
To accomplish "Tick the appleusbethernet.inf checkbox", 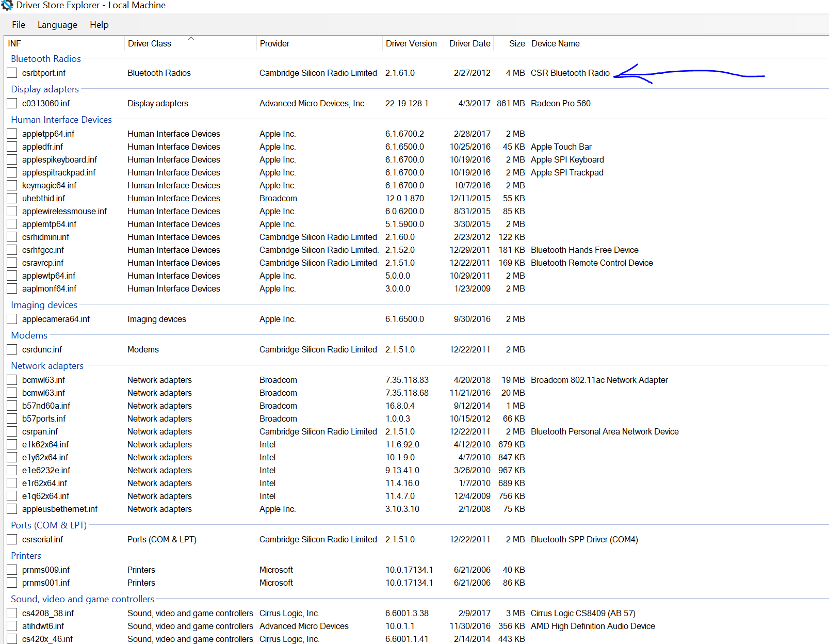I will [12, 509].
